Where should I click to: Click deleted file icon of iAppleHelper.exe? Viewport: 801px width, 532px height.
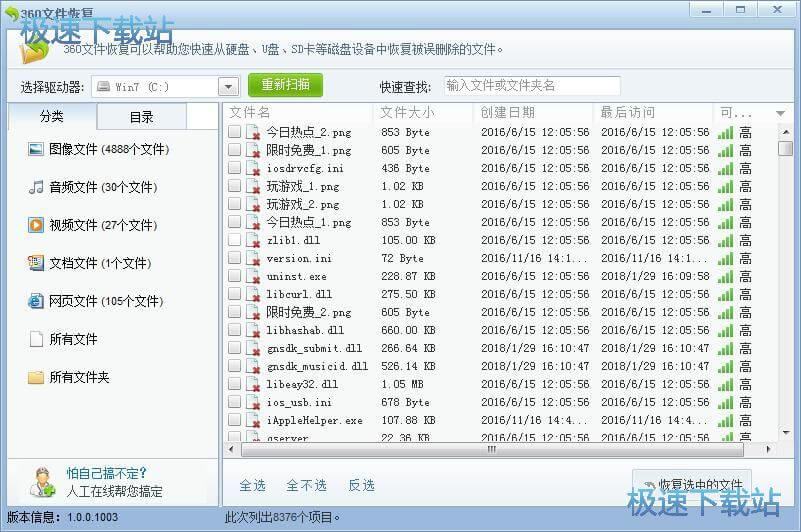pyautogui.click(x=253, y=420)
